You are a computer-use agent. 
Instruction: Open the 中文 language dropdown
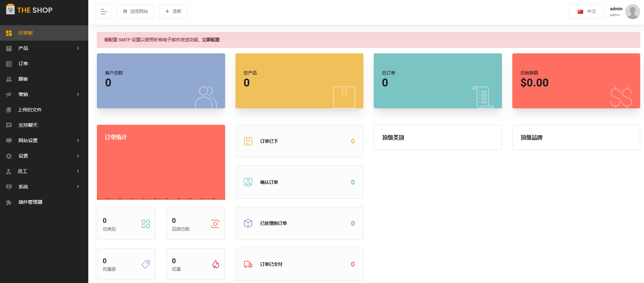[x=587, y=12]
